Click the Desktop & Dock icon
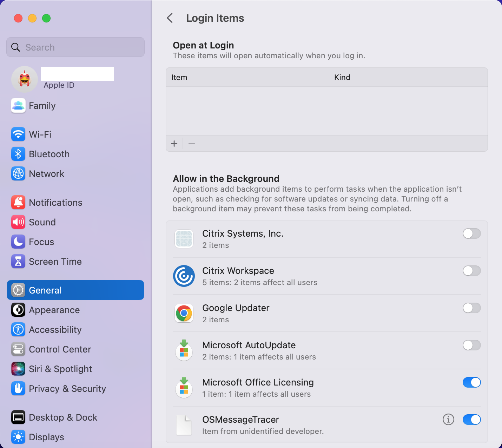This screenshot has width=502, height=448. tap(18, 417)
